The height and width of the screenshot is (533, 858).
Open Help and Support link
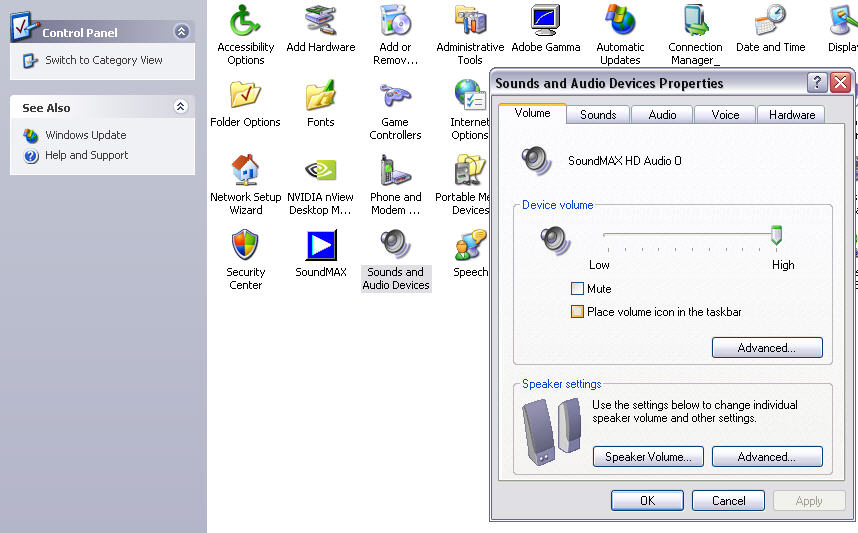tap(86, 155)
